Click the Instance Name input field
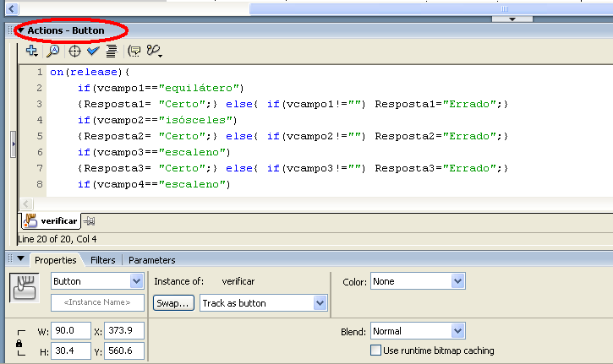Screen dimensions: 613x364 [x=97, y=302]
